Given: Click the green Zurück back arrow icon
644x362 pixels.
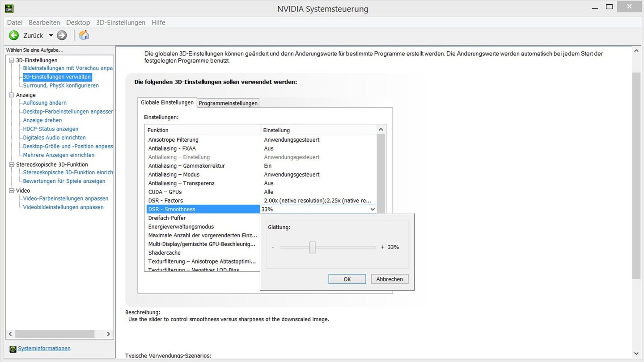Looking at the screenshot, I should click(14, 35).
